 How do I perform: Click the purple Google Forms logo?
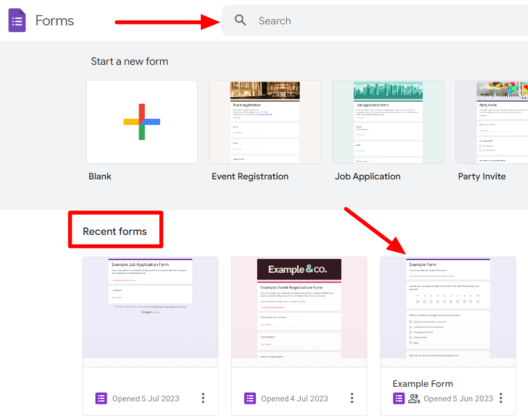click(17, 20)
